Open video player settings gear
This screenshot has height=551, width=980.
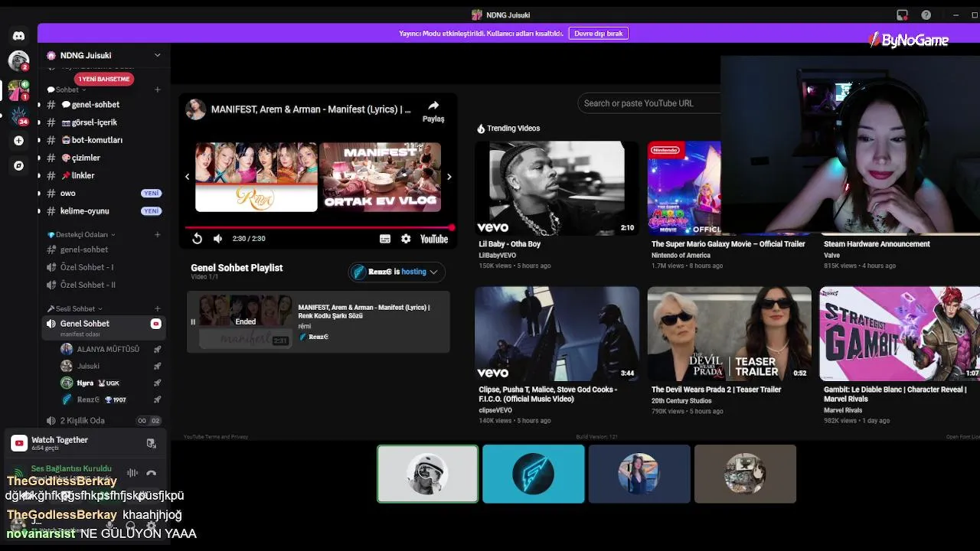pyautogui.click(x=406, y=239)
